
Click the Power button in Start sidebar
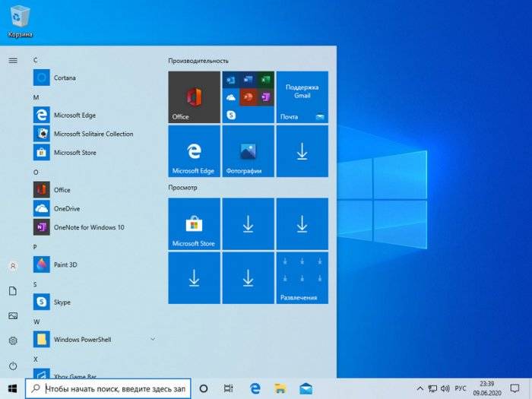[13, 366]
